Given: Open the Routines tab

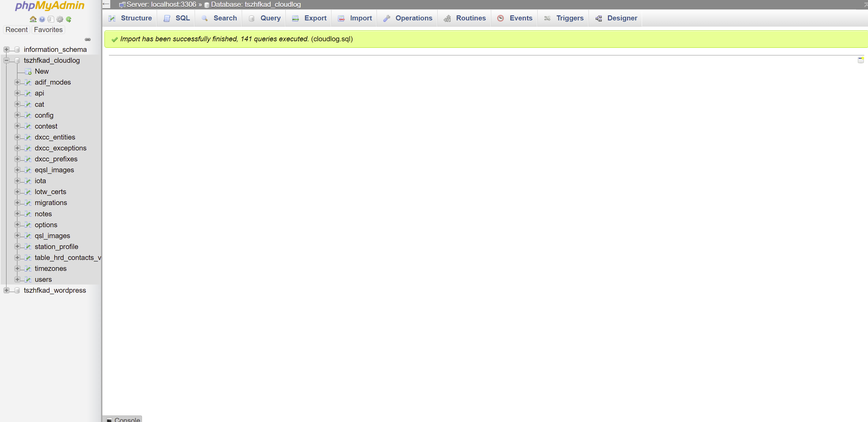Looking at the screenshot, I should [465, 18].
